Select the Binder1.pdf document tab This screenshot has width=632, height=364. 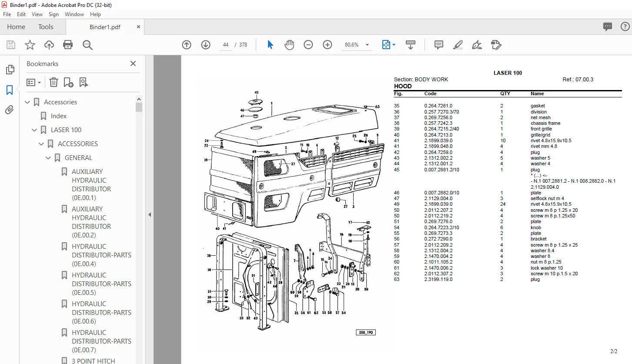[105, 27]
